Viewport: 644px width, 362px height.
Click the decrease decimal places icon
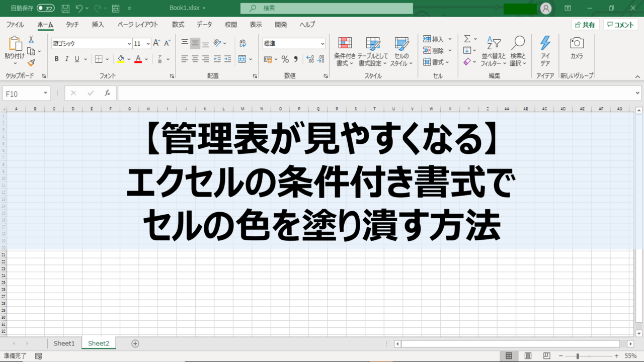(x=321, y=59)
